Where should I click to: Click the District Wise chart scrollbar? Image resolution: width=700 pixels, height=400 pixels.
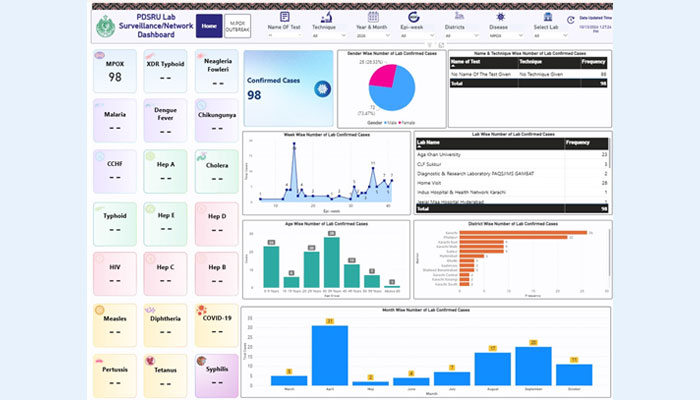point(609,252)
